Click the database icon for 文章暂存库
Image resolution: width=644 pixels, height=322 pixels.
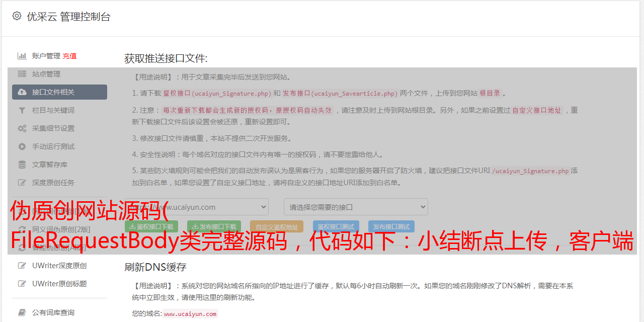coord(22,165)
